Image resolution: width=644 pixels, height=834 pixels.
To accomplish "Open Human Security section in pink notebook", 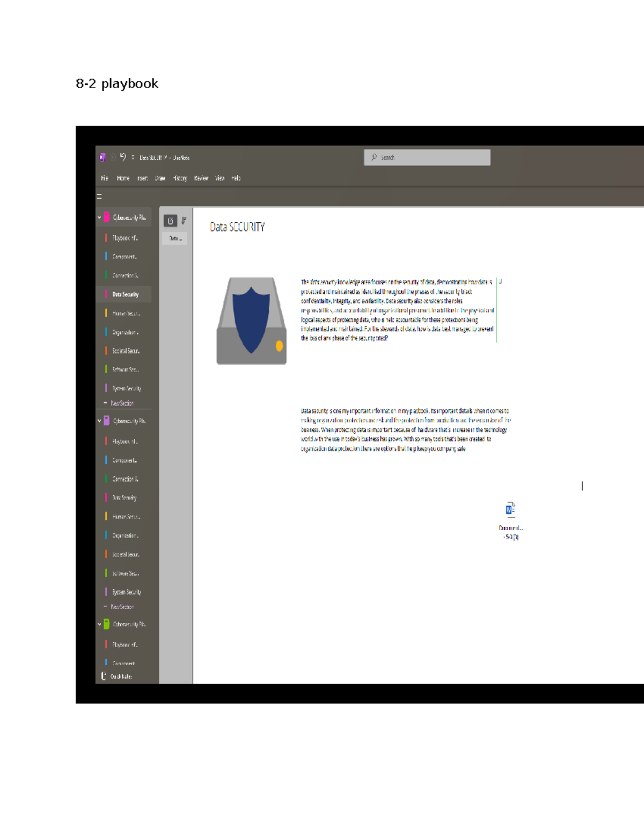I will 125,313.
